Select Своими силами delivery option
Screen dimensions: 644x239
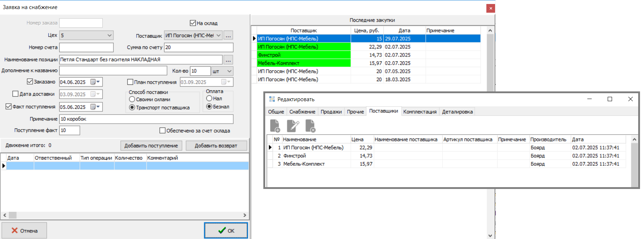132,99
